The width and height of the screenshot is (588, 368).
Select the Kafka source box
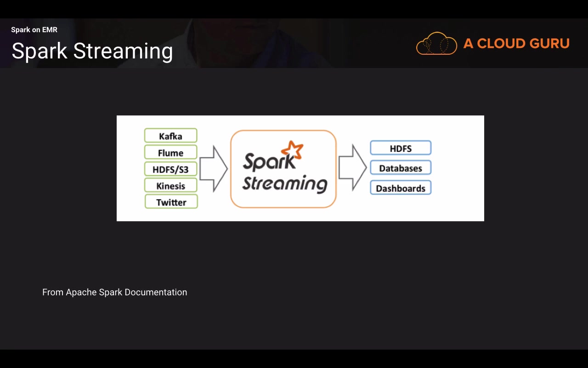(x=170, y=136)
